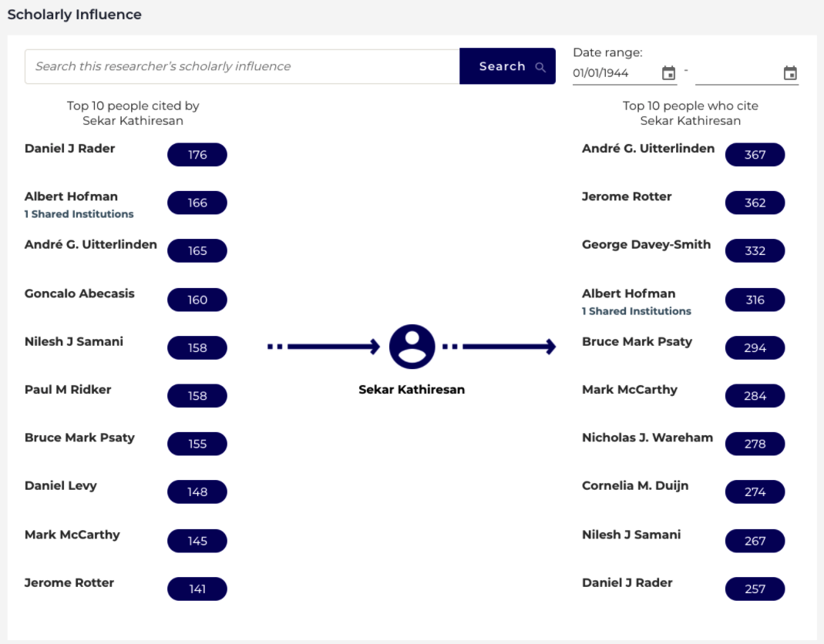This screenshot has width=824, height=644.
Task: Click the 166 citation count badge
Action: (197, 203)
